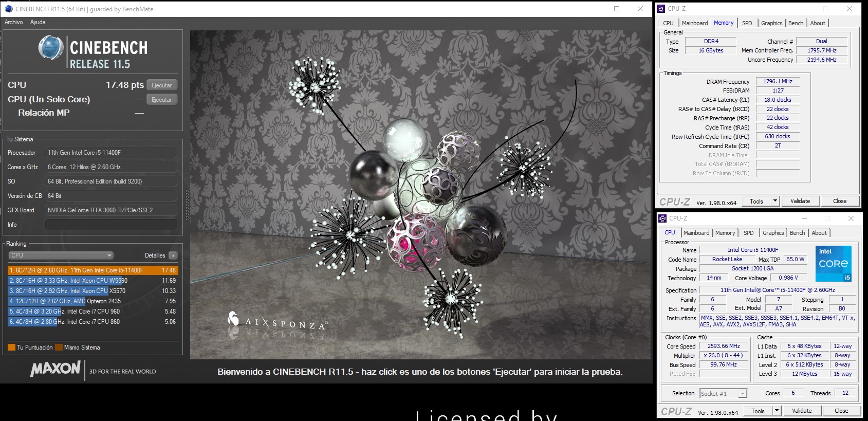The height and width of the screenshot is (421, 868).
Task: Select ranking row AMD Opteron 2435
Action: [93, 301]
